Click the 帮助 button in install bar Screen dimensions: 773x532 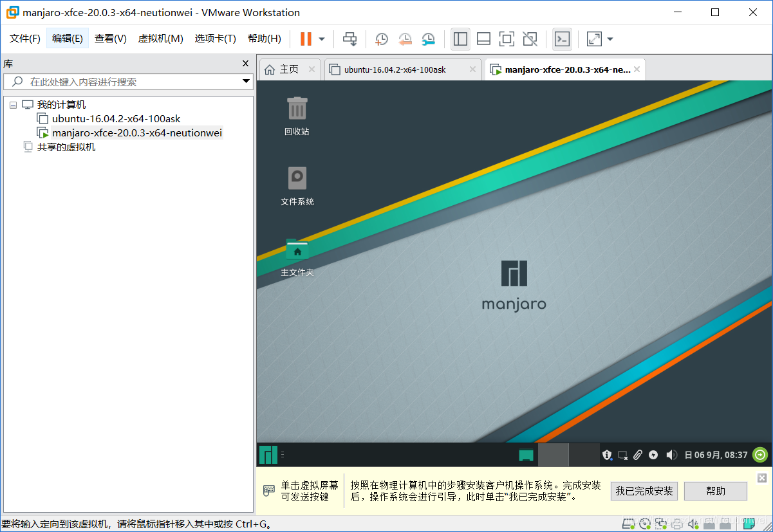point(716,491)
